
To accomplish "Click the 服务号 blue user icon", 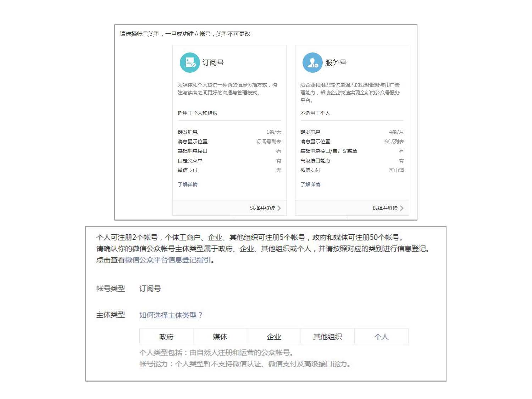I will (312, 63).
